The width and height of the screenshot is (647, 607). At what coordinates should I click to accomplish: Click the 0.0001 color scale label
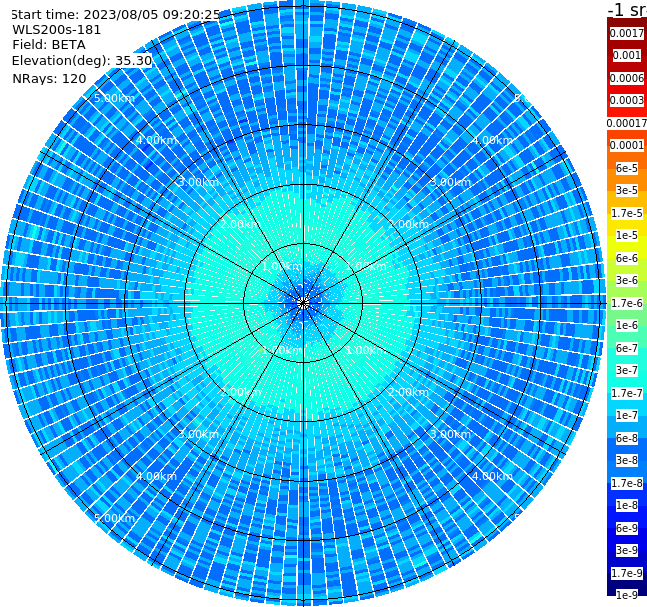tap(627, 145)
